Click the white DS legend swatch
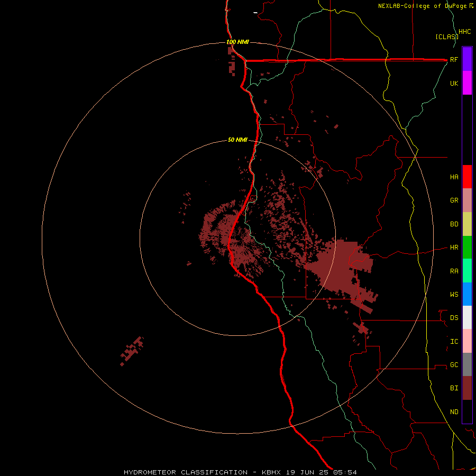476x476 pixels. [x=467, y=317]
